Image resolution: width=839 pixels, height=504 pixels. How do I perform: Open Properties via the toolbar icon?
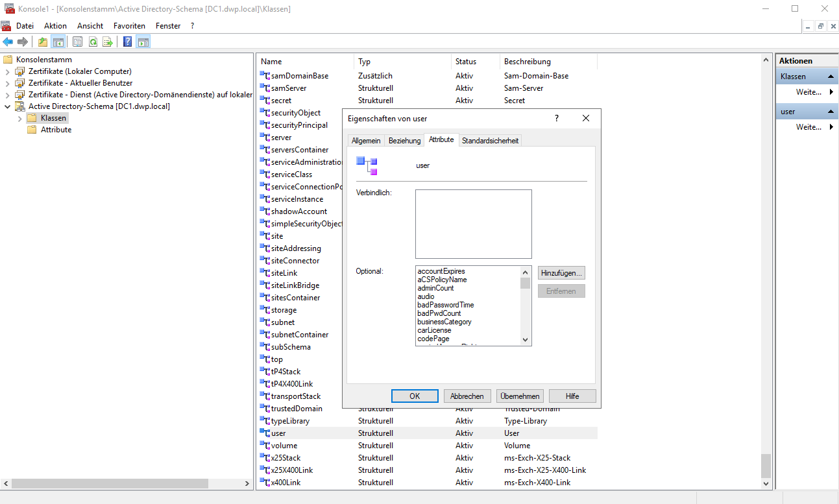coord(77,42)
